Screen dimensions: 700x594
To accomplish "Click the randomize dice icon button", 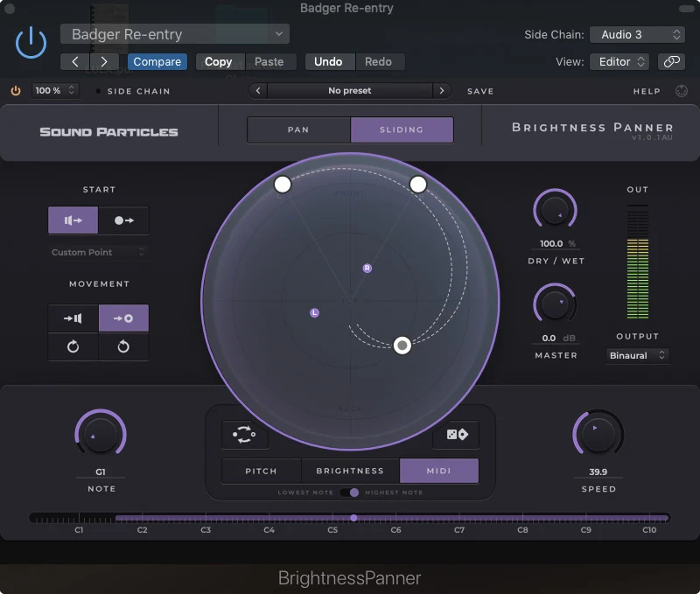I will (x=456, y=434).
